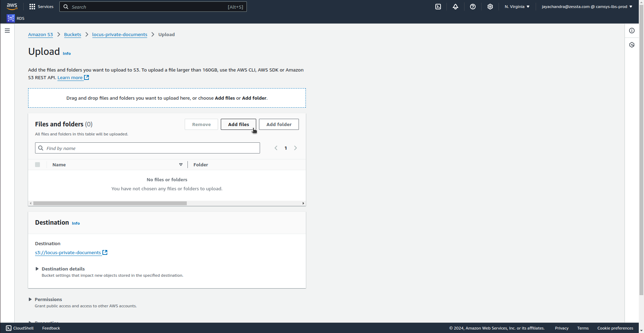The width and height of the screenshot is (644, 333).
Task: Open the Services grid menu
Action: point(41,7)
